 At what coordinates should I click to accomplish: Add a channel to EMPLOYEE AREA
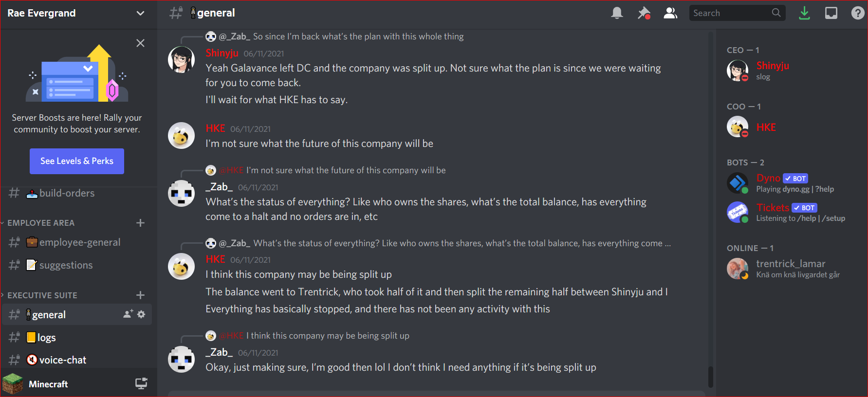(x=141, y=223)
